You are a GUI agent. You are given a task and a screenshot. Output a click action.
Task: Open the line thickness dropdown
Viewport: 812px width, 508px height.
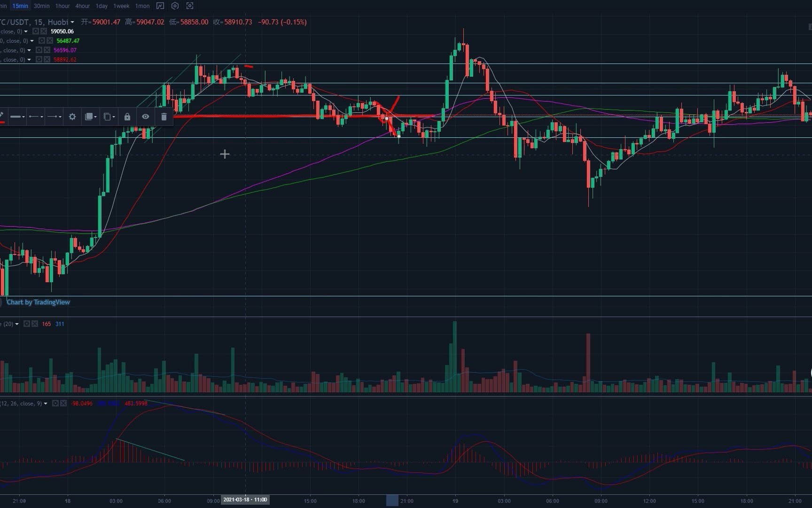(x=17, y=117)
